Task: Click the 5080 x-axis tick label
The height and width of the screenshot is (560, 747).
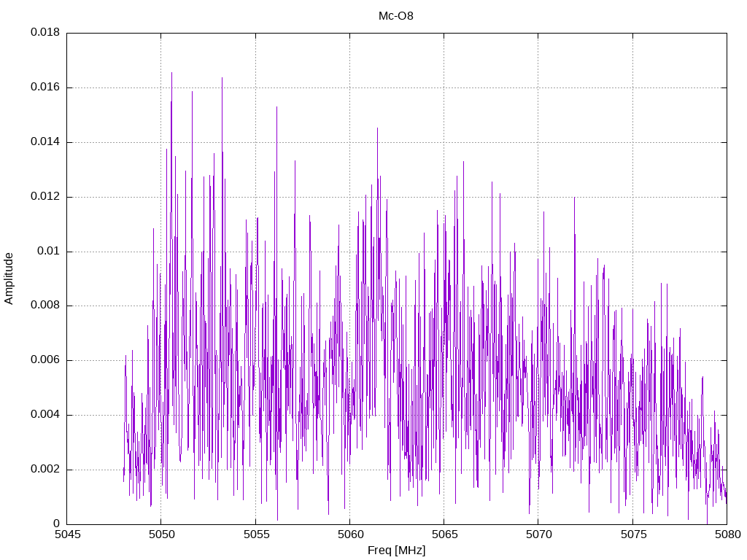Action: [728, 534]
